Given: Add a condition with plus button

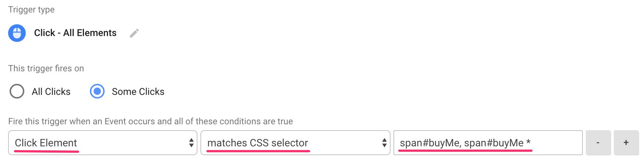Looking at the screenshot, I should click(626, 143).
